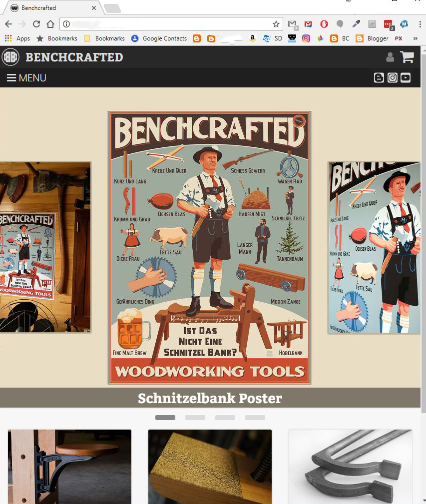
Task: Open Benchcrafted's YouTube channel icon
Action: (406, 77)
